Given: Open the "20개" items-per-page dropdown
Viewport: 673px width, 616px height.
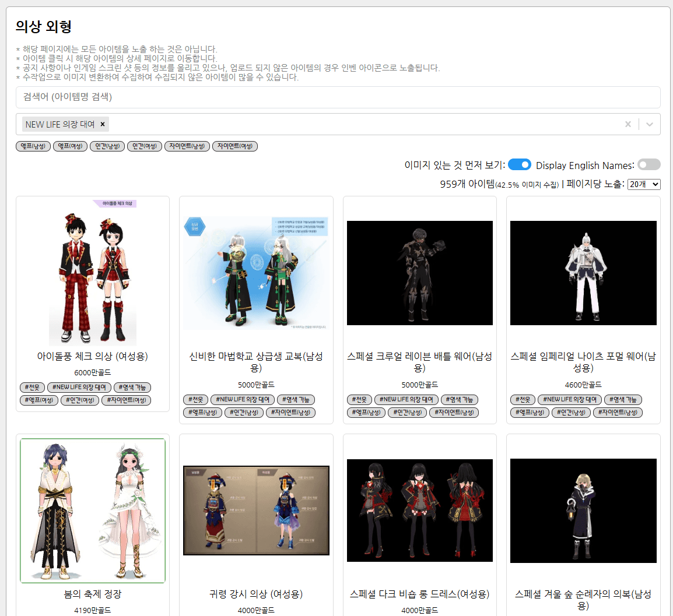Looking at the screenshot, I should point(644,184).
